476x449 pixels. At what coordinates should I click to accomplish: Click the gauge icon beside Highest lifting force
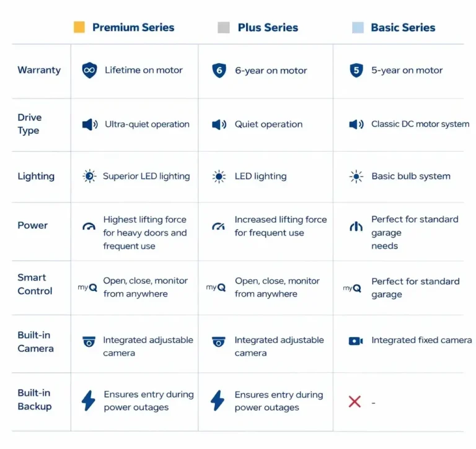[x=89, y=227]
